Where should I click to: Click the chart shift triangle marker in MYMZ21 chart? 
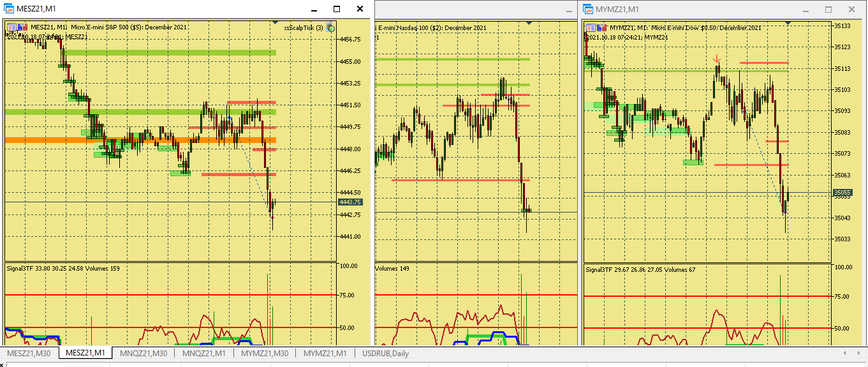788,23
